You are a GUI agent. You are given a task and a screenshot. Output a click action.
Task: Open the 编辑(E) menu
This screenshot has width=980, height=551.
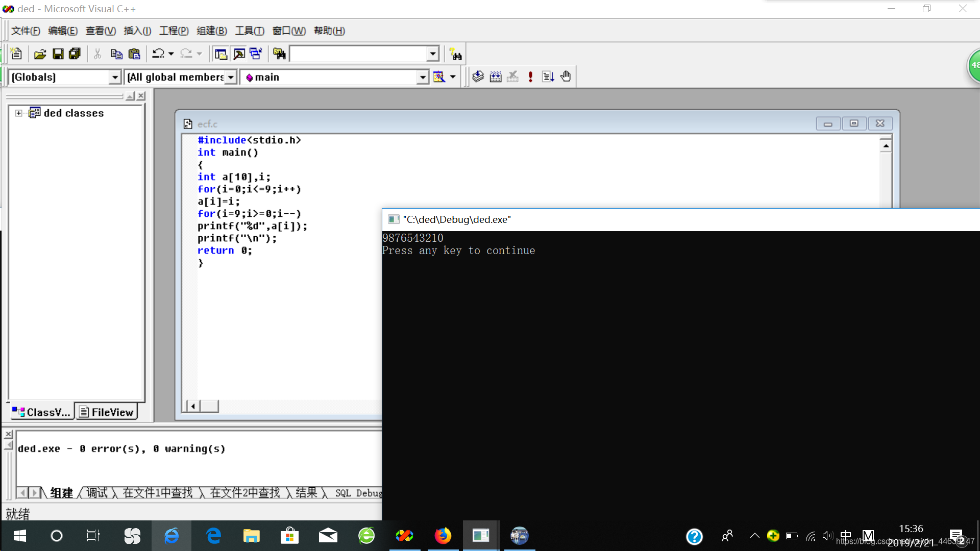(x=63, y=31)
